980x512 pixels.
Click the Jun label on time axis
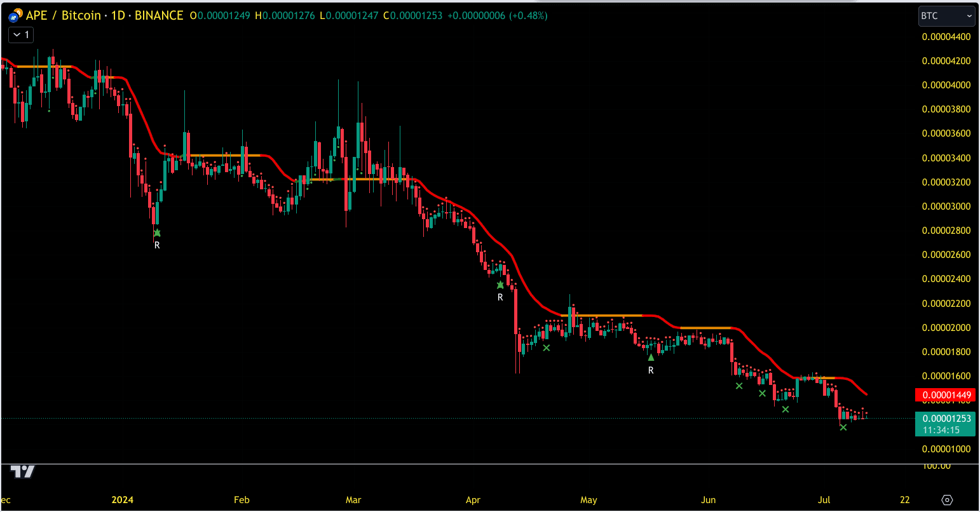coord(708,500)
